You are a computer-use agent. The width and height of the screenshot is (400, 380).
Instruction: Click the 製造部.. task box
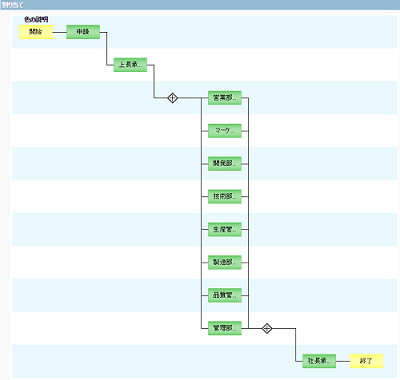coord(225,262)
